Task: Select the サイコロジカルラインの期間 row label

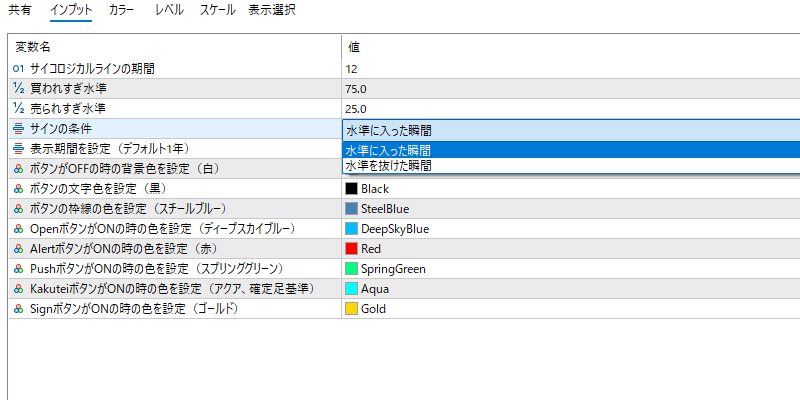Action: (x=92, y=69)
